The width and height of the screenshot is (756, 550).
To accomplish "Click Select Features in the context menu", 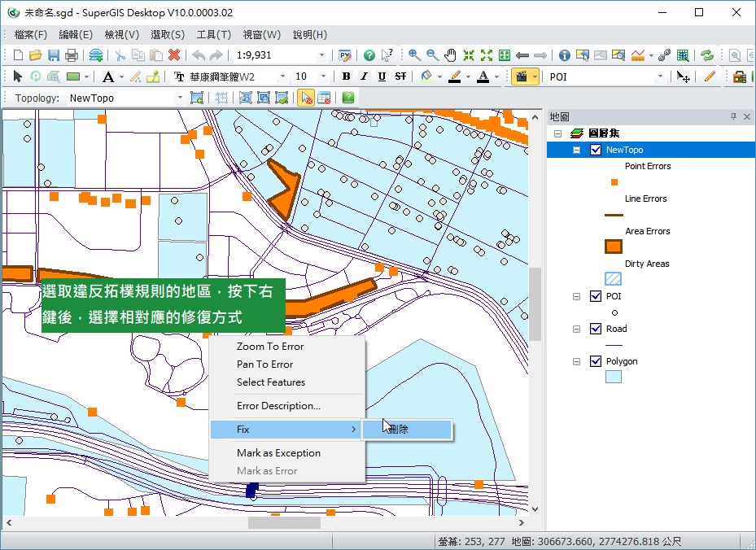I will coord(287,382).
